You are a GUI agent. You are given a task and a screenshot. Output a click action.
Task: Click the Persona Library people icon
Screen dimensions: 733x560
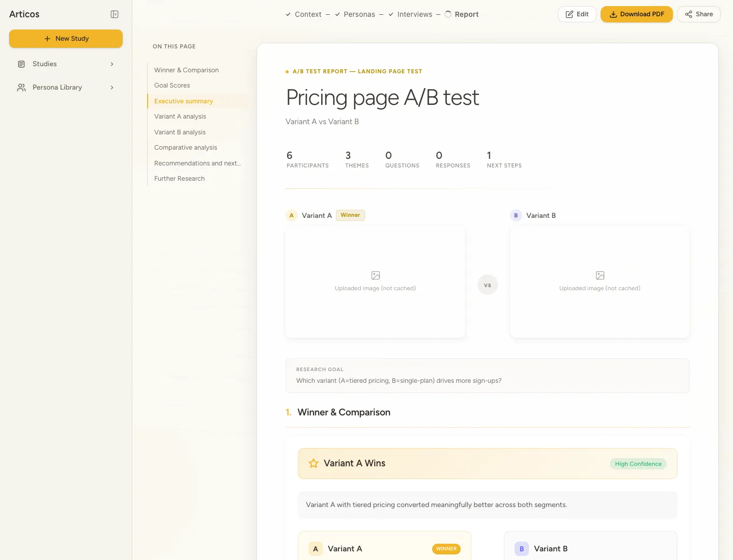(x=21, y=88)
